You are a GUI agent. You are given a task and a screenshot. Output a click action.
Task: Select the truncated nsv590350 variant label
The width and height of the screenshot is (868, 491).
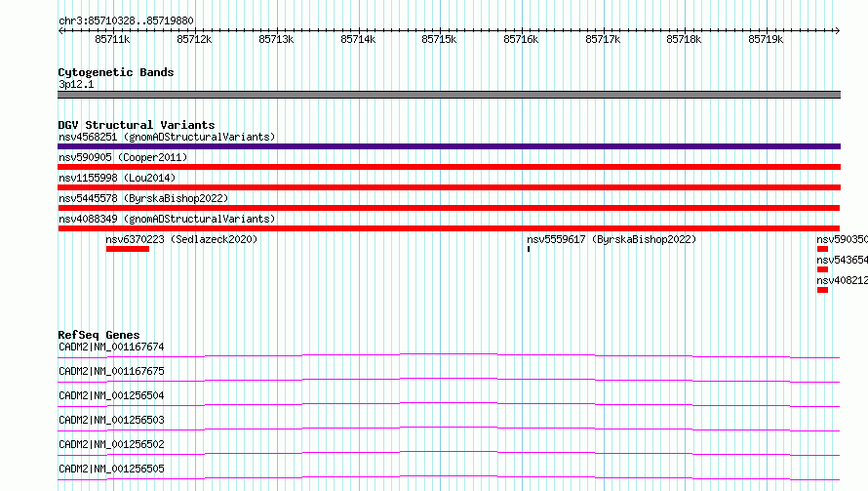[x=842, y=239]
